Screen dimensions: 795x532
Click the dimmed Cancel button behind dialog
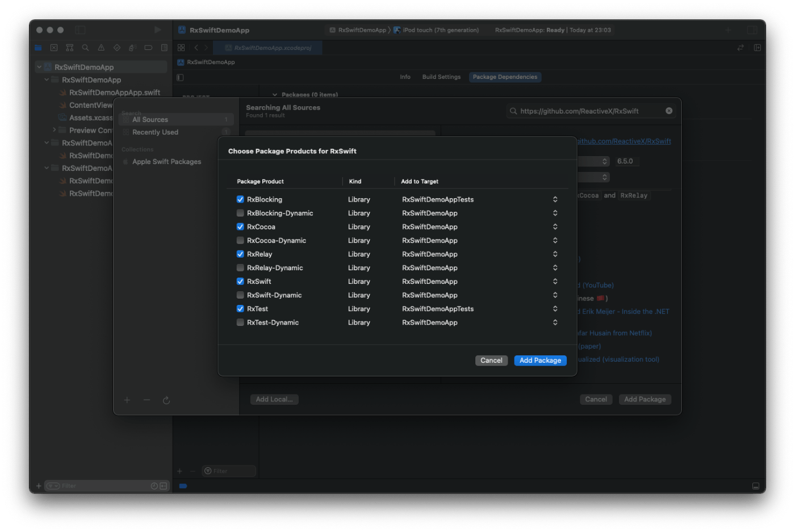[596, 400]
